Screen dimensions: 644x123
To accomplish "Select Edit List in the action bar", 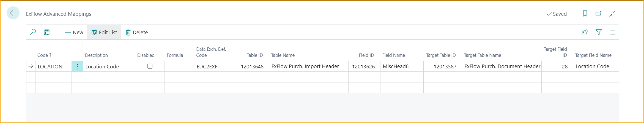I will pyautogui.click(x=104, y=32).
